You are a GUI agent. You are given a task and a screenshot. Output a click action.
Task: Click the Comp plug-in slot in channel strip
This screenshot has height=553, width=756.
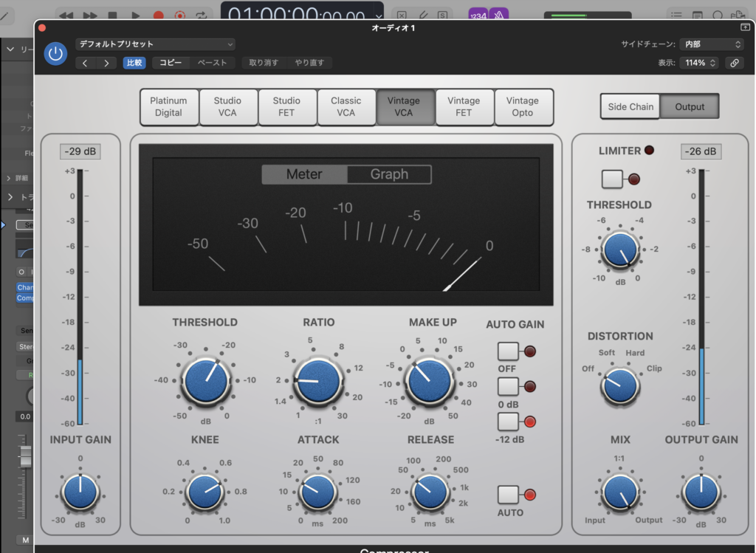25,298
